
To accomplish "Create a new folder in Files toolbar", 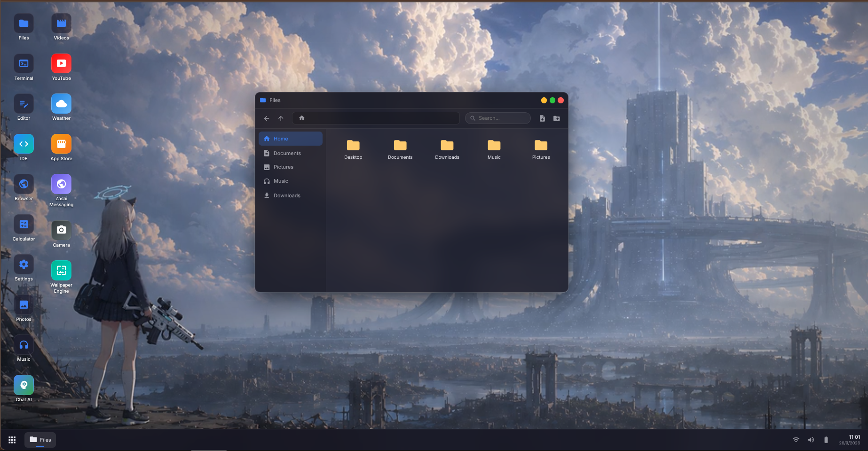I will tap(557, 118).
